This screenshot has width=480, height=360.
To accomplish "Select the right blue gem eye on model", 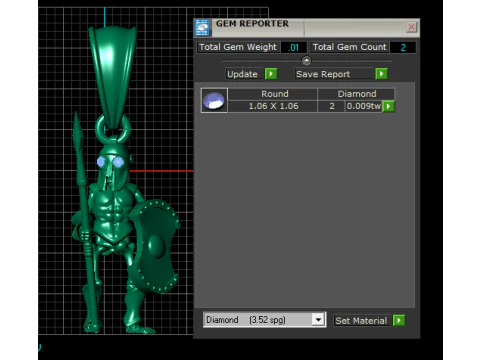I will 119,162.
